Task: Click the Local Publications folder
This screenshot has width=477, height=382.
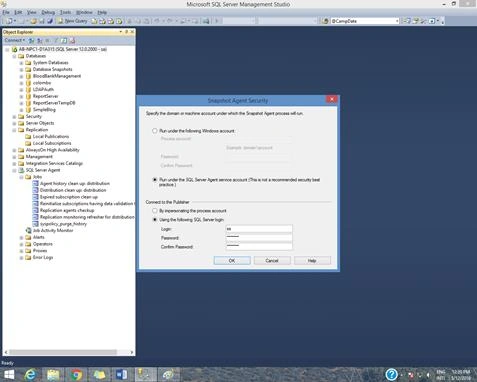Action: (51, 136)
